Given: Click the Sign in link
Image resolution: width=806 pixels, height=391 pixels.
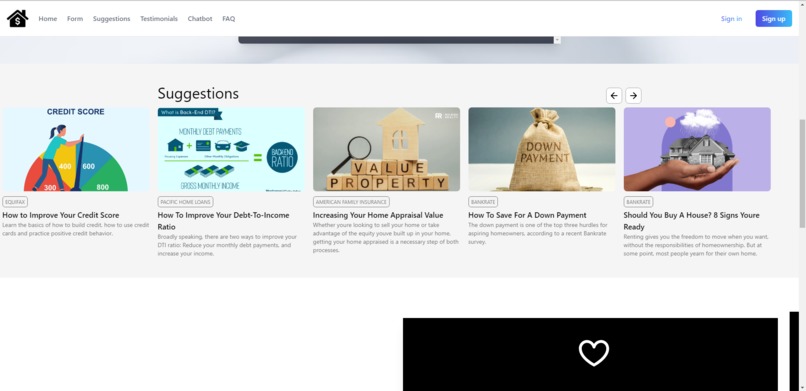Looking at the screenshot, I should point(731,18).
